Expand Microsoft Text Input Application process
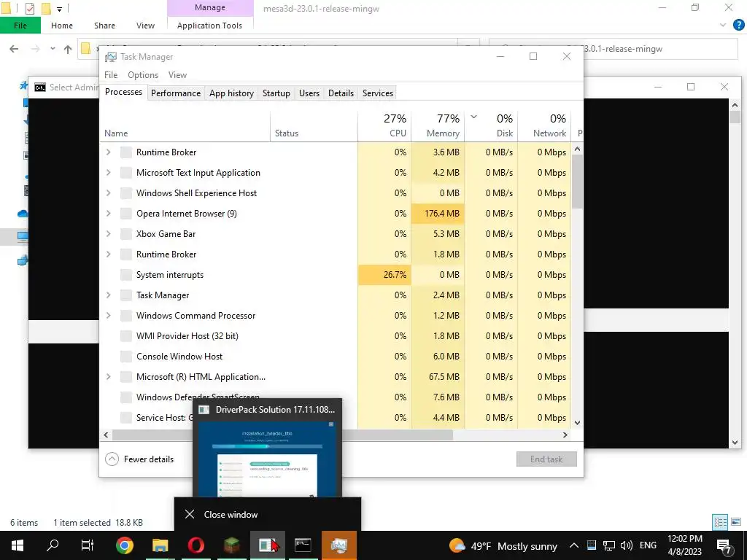 click(109, 172)
